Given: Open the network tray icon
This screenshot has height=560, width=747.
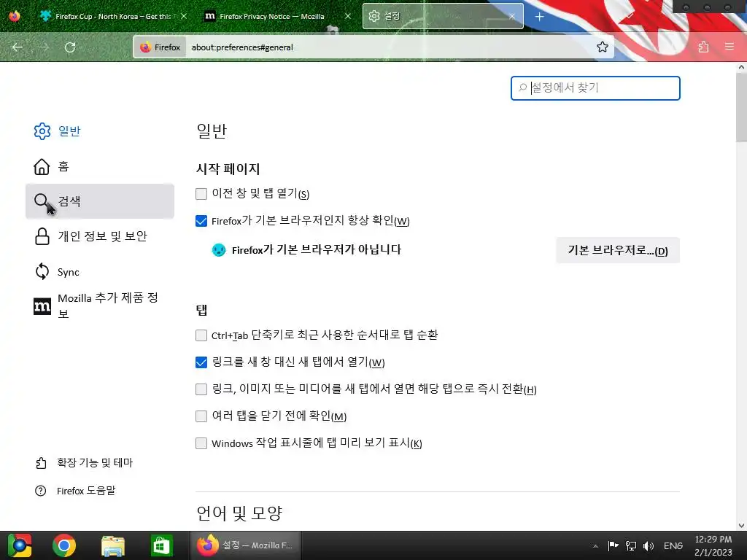Looking at the screenshot, I should (631, 545).
